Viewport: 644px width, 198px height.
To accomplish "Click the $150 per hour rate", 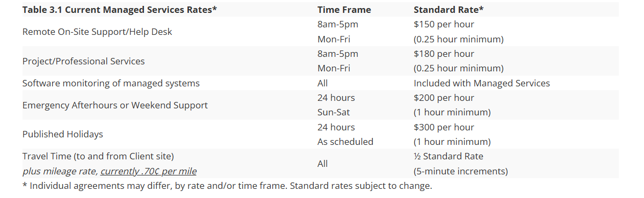I will click(444, 25).
